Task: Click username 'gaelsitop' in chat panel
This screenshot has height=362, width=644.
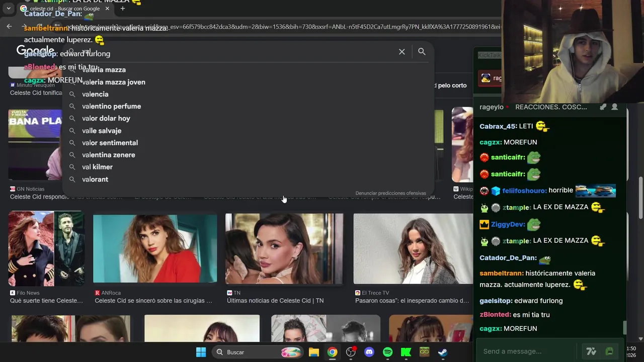Action: (496, 301)
